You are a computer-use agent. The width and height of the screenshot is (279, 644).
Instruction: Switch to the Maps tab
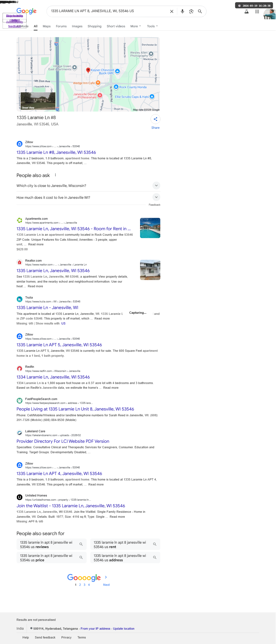[47, 26]
